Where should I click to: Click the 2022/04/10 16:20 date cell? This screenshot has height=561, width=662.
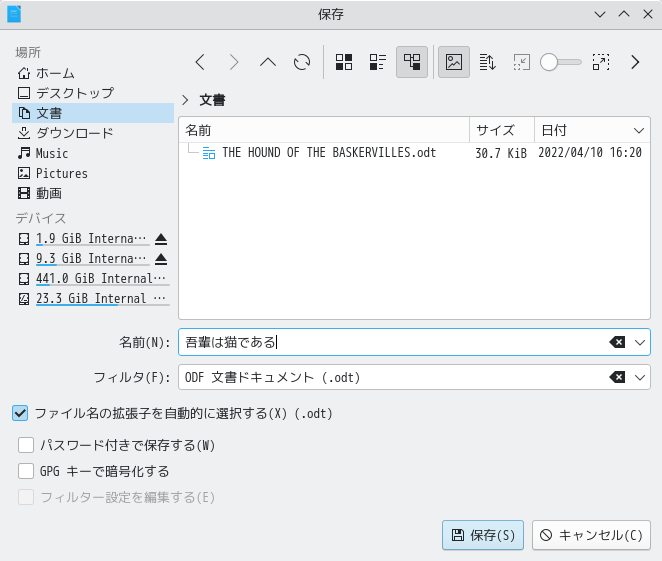(x=590, y=153)
